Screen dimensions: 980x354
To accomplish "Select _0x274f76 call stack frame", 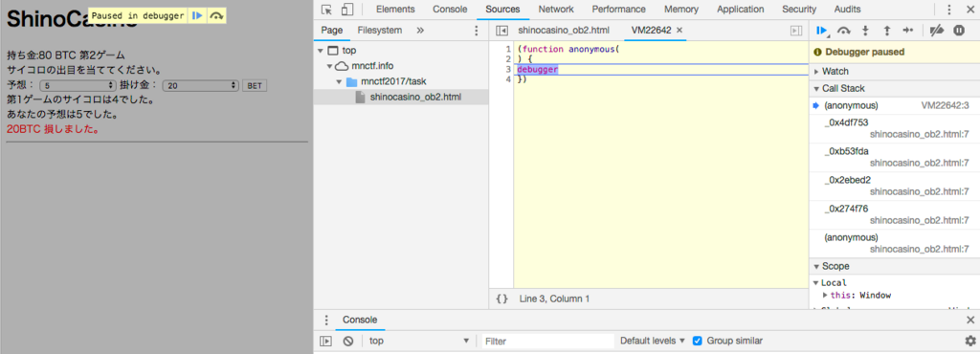I will coord(895,215).
